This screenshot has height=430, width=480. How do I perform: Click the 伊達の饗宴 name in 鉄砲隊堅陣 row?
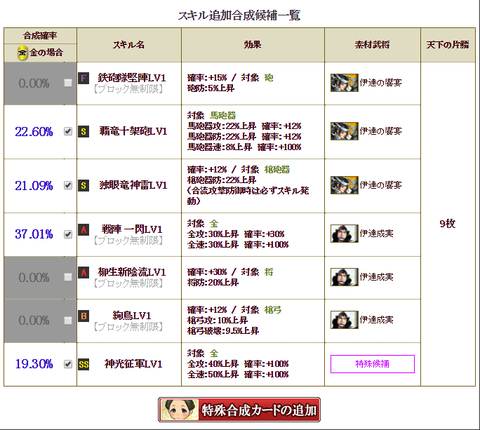click(x=381, y=83)
